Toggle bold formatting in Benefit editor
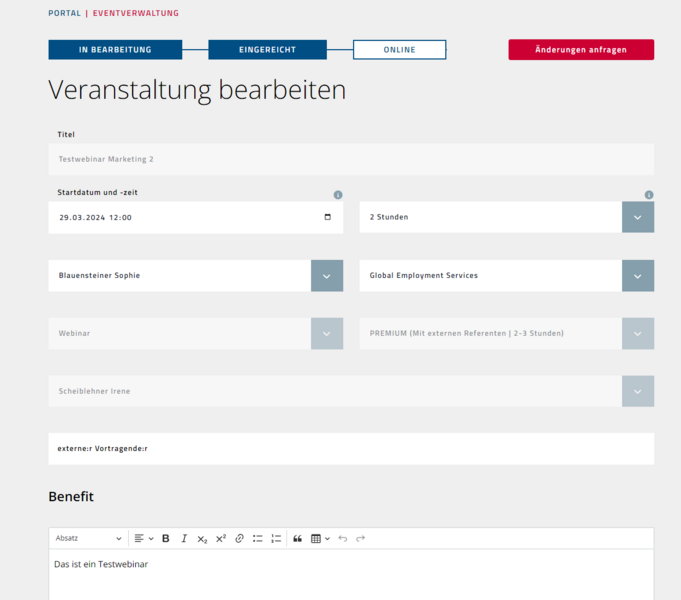 coord(165,538)
